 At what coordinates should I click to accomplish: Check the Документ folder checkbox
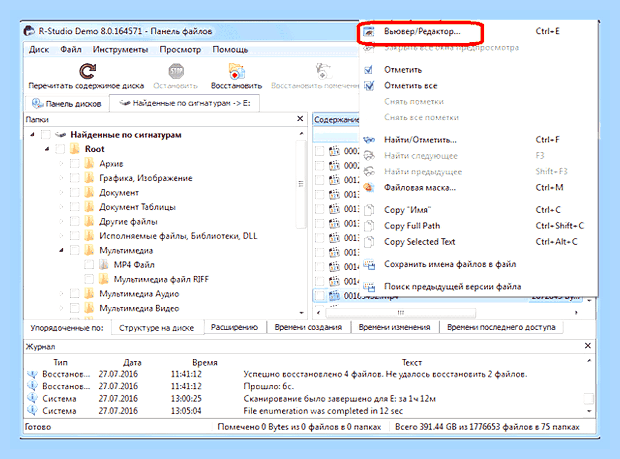(x=74, y=193)
